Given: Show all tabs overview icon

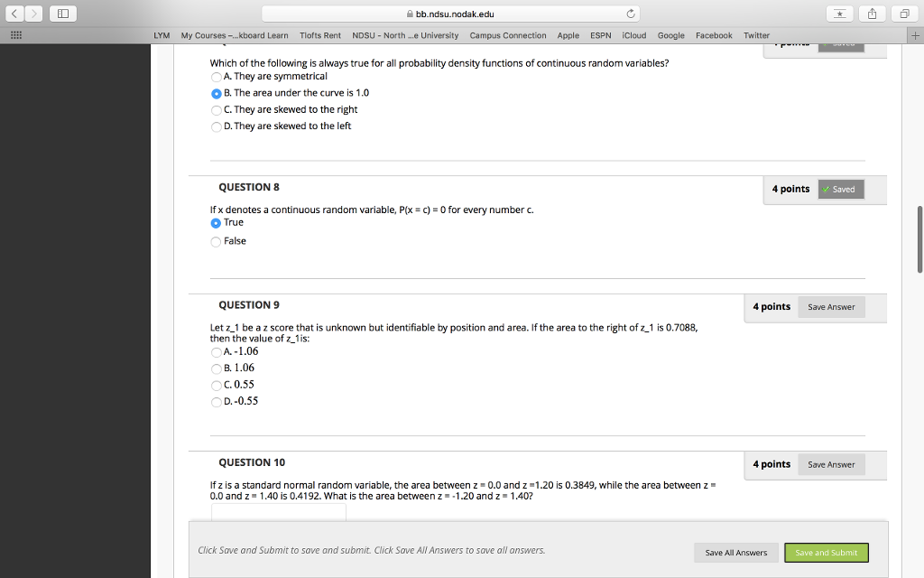Looking at the screenshot, I should tap(903, 14).
